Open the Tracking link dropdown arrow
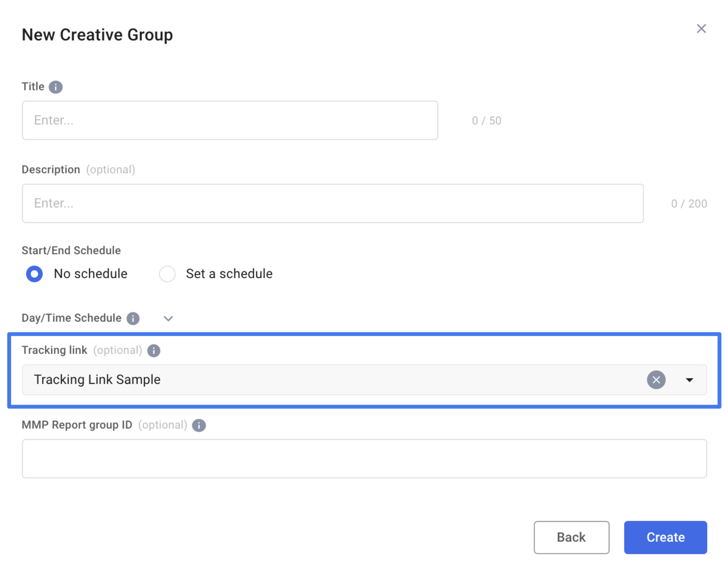This screenshot has height=570, width=728. tap(689, 380)
